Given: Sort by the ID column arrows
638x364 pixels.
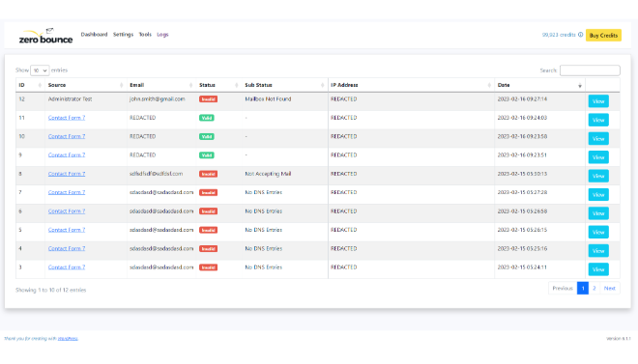Looking at the screenshot, I should coord(40,85).
